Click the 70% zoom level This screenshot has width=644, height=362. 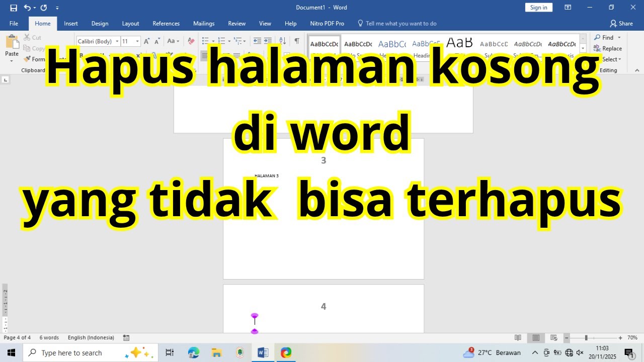tap(632, 338)
